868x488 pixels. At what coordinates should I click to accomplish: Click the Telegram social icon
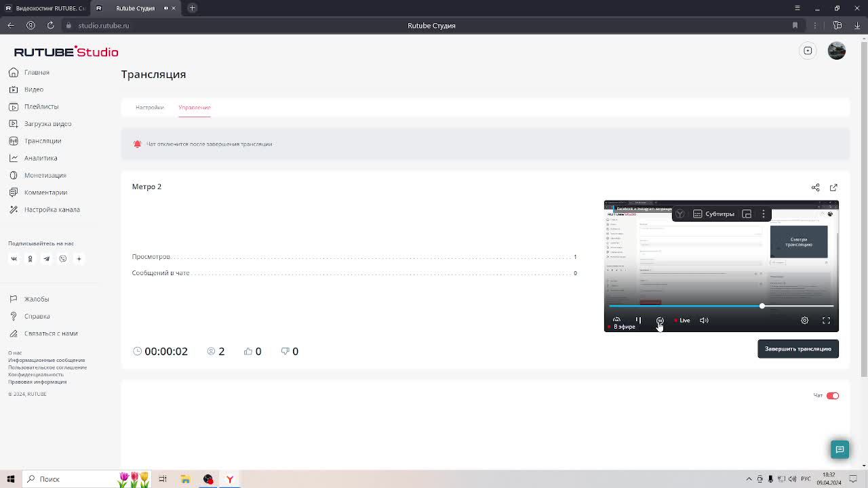coord(46,258)
